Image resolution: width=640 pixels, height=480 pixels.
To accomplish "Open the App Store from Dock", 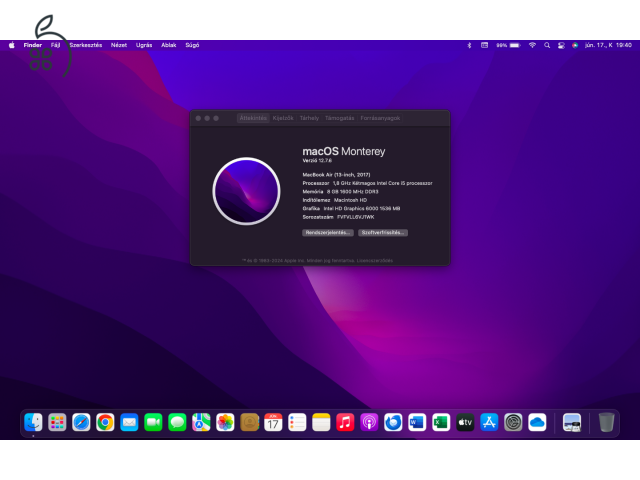I will [x=489, y=422].
